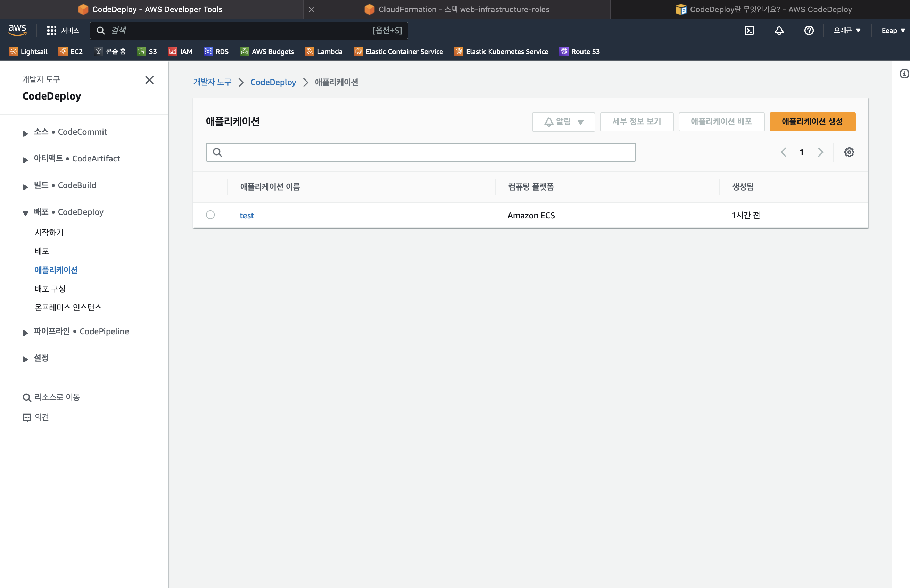Click the AWS logo home icon

(x=18, y=30)
